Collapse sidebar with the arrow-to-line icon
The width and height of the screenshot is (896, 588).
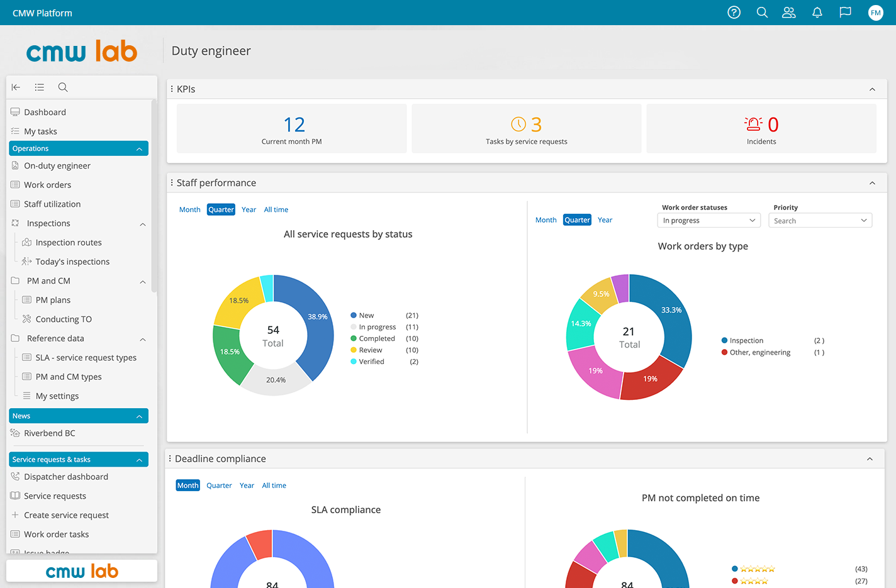pyautogui.click(x=16, y=87)
